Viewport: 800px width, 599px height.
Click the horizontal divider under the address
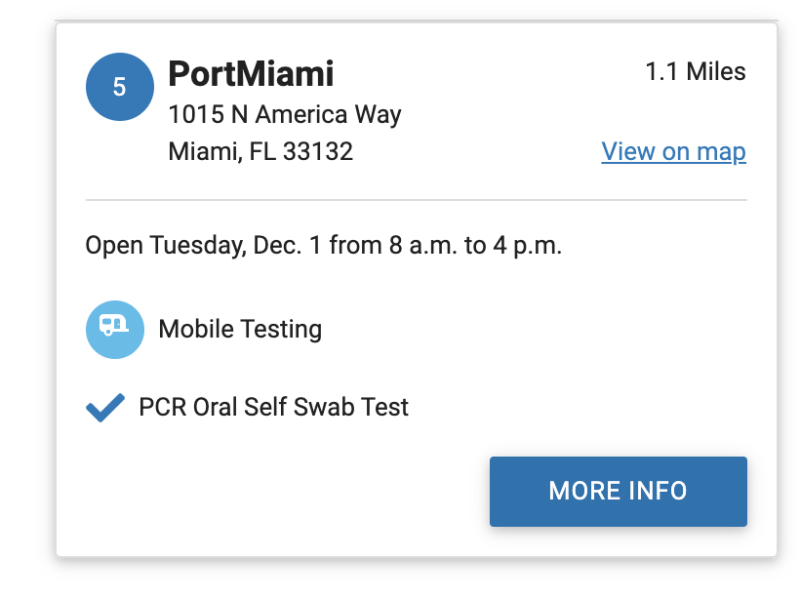click(x=416, y=200)
